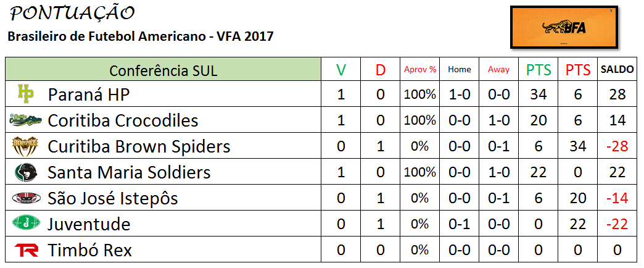Click the green PTS column header

(538, 70)
